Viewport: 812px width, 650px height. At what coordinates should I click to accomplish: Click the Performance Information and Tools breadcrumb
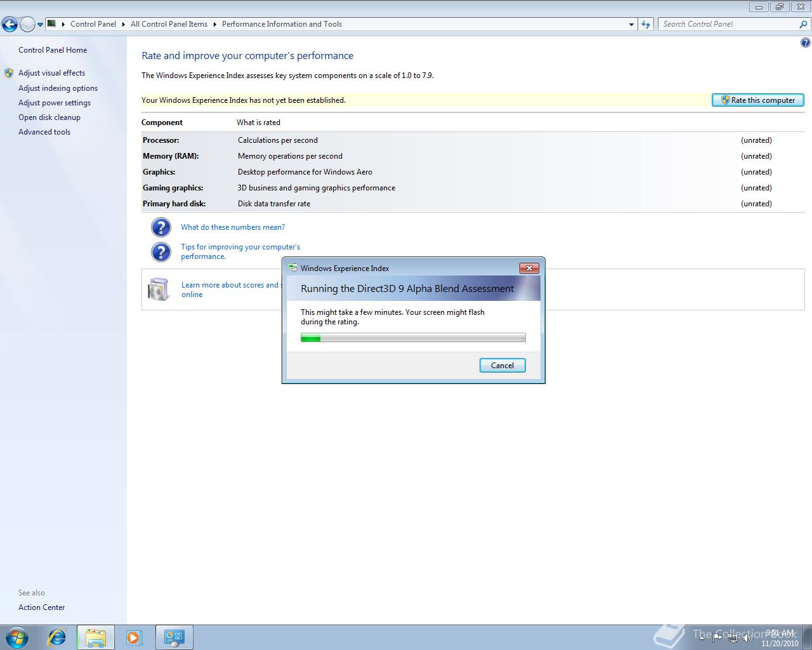[282, 24]
